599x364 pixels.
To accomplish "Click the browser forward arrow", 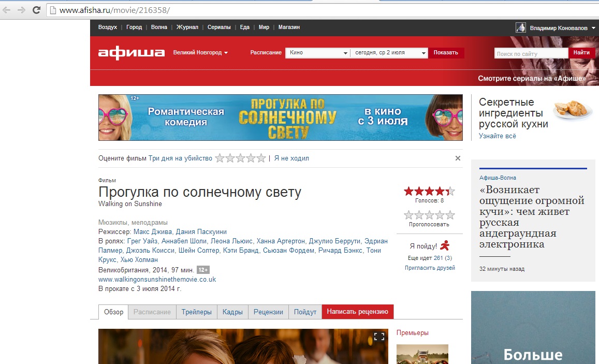I will [21, 10].
